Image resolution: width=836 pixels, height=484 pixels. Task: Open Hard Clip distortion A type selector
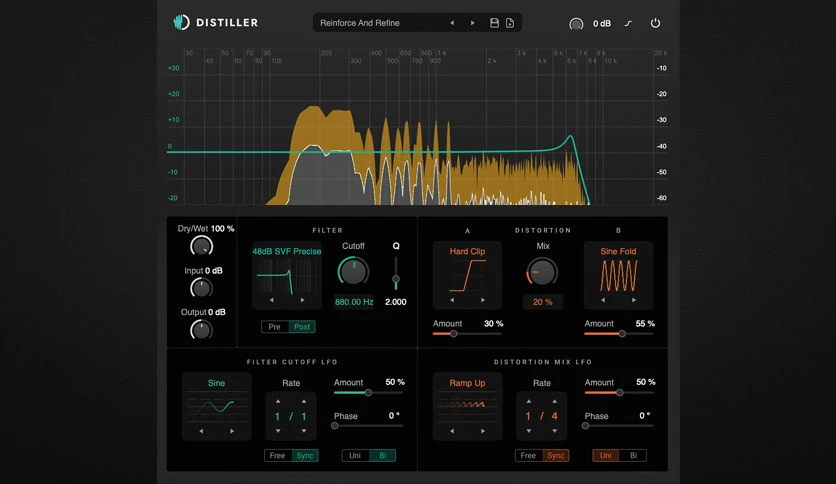[x=467, y=252]
